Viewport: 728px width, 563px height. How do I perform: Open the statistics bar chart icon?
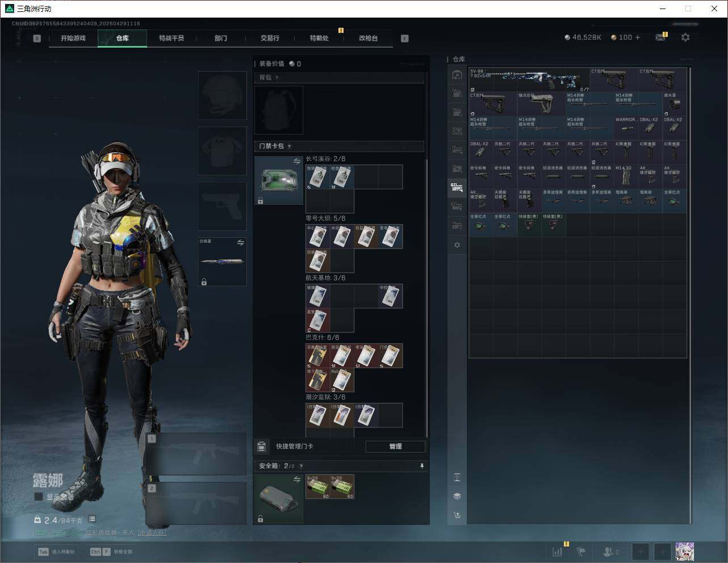[x=558, y=552]
